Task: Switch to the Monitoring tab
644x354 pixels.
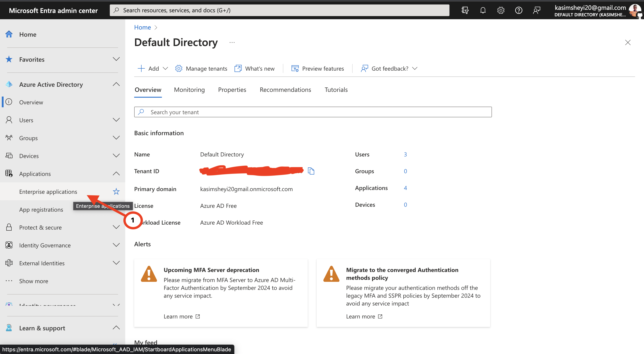Action: [189, 90]
